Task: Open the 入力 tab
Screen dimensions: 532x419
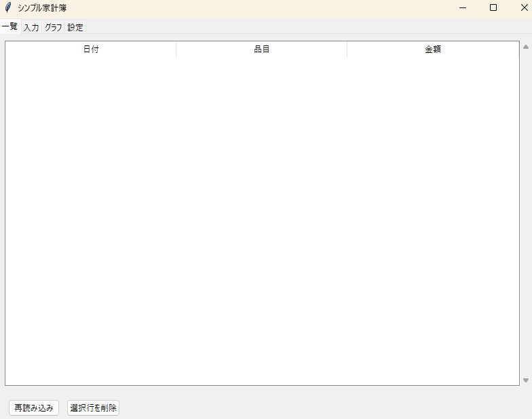Action: (31, 27)
